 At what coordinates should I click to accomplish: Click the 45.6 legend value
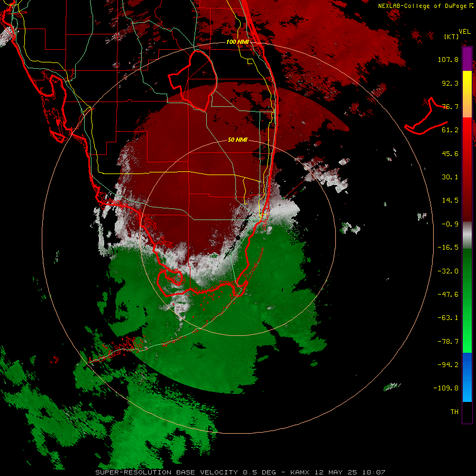[x=450, y=153]
